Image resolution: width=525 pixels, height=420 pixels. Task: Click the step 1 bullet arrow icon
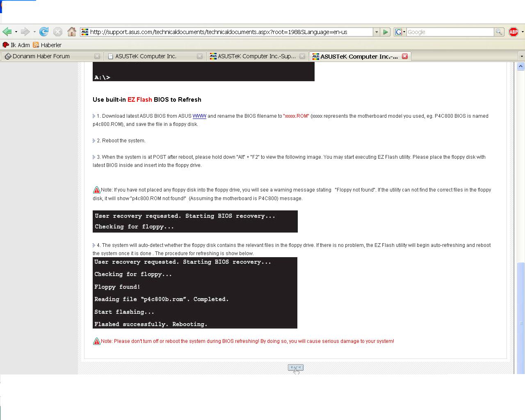point(94,116)
